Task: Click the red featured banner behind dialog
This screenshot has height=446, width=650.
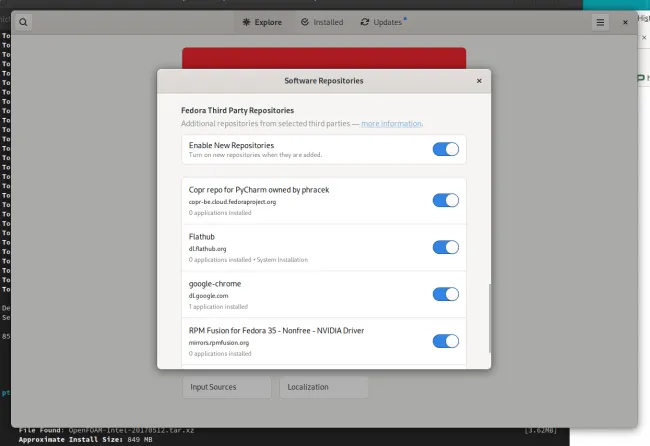Action: pyautogui.click(x=324, y=58)
